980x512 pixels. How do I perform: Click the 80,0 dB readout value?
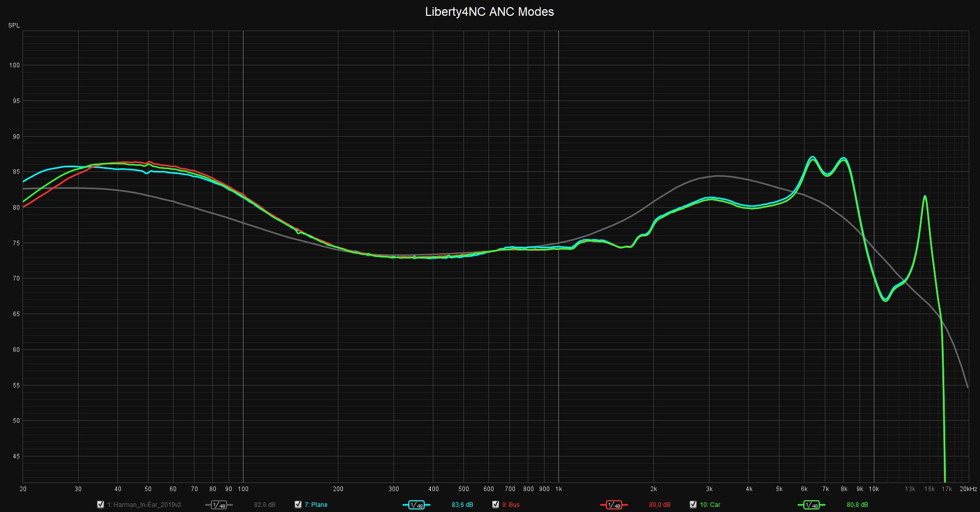point(660,505)
